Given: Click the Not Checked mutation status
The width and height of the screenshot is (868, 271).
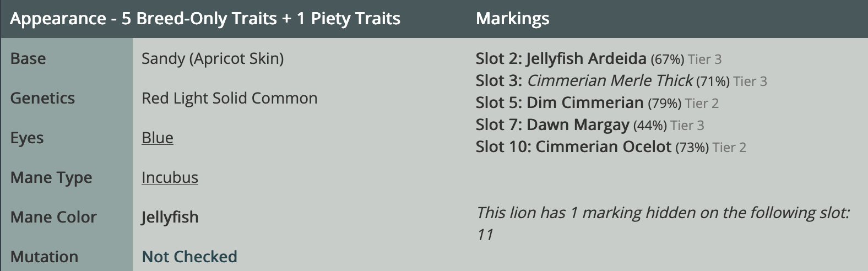Looking at the screenshot, I should point(189,257).
